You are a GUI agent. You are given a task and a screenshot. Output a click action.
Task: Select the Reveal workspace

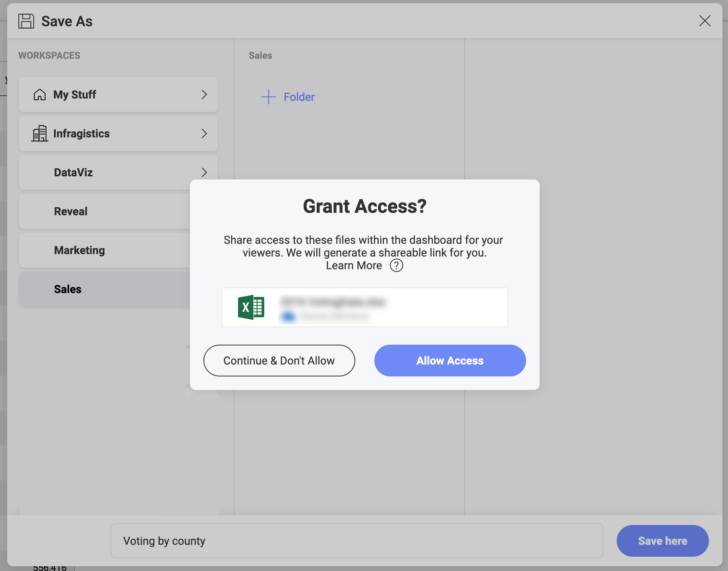click(105, 211)
